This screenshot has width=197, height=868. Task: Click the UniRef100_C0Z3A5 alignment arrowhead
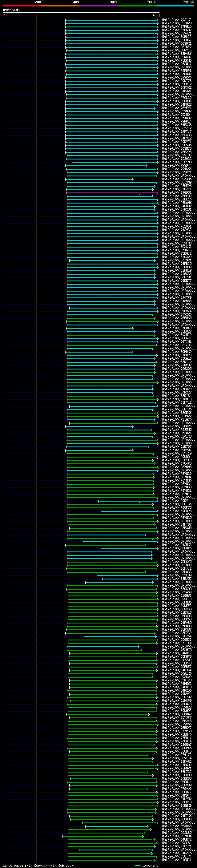(133, 179)
